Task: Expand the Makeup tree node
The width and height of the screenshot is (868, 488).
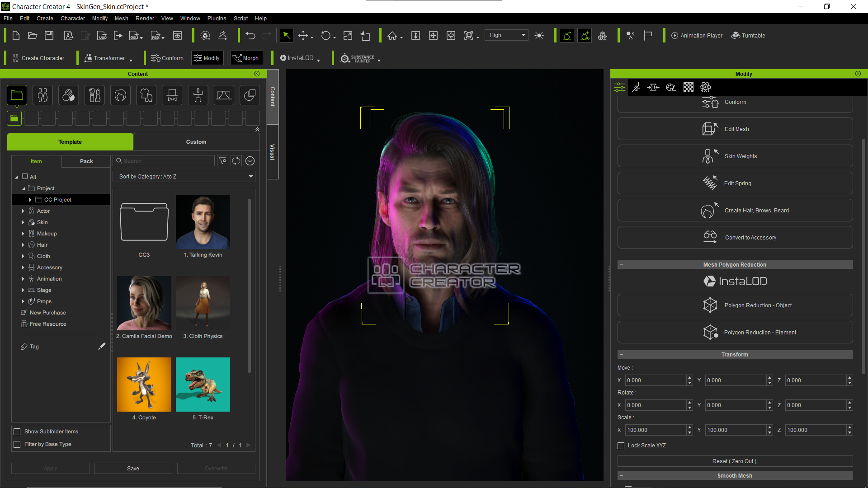Action: [x=23, y=234]
